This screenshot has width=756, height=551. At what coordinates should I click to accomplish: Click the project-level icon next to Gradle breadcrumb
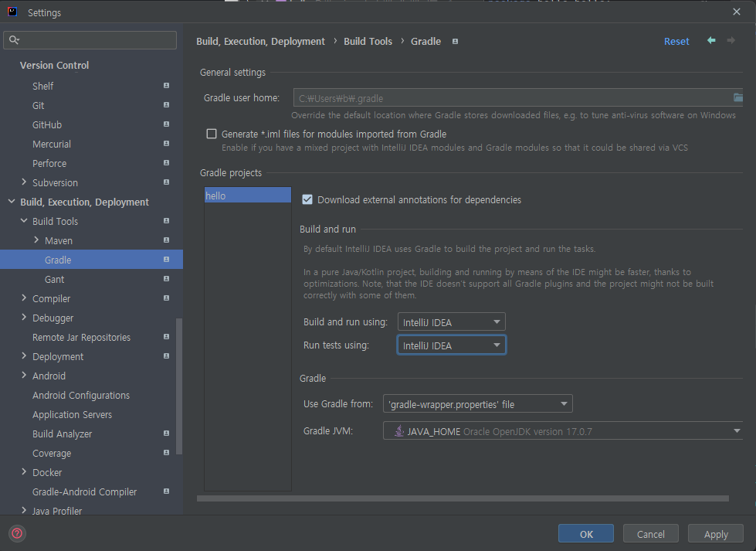tap(455, 42)
